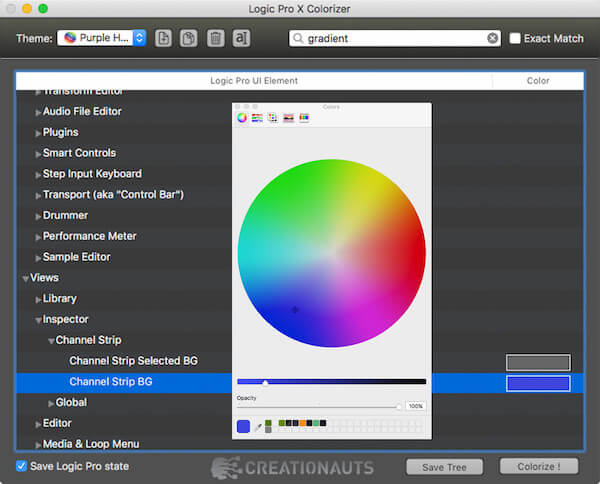600x484 pixels.
Task: Click the Save Tree button
Action: click(x=444, y=467)
